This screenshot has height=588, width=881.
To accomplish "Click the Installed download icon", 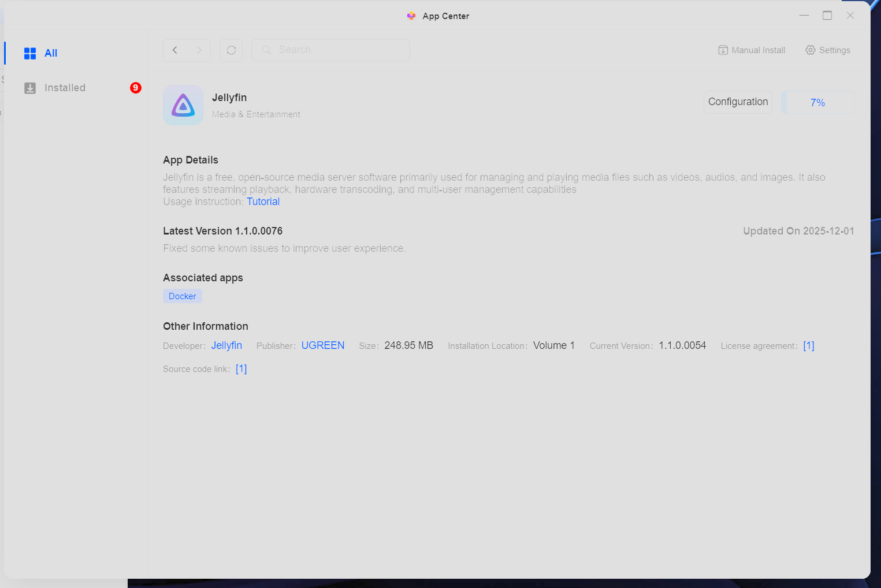I will click(x=30, y=88).
